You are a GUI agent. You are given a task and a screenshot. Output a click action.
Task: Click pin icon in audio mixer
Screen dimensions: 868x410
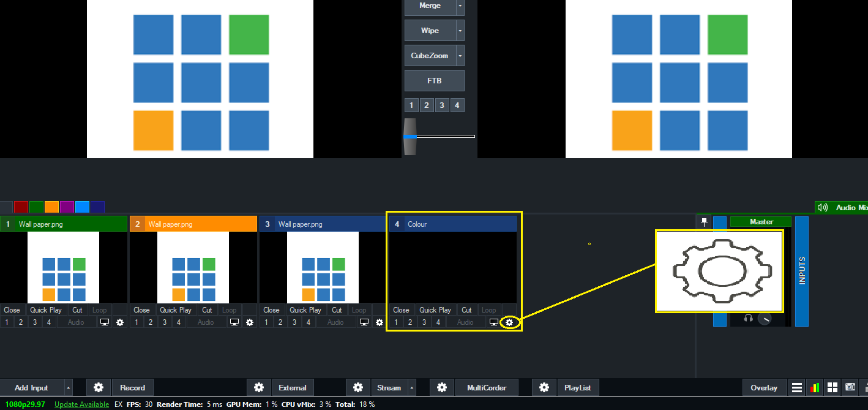(704, 222)
